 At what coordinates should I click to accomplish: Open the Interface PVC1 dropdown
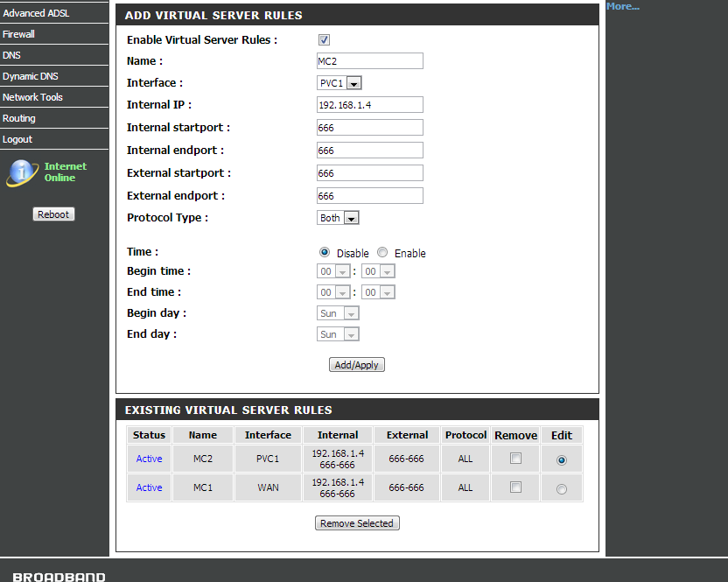339,83
